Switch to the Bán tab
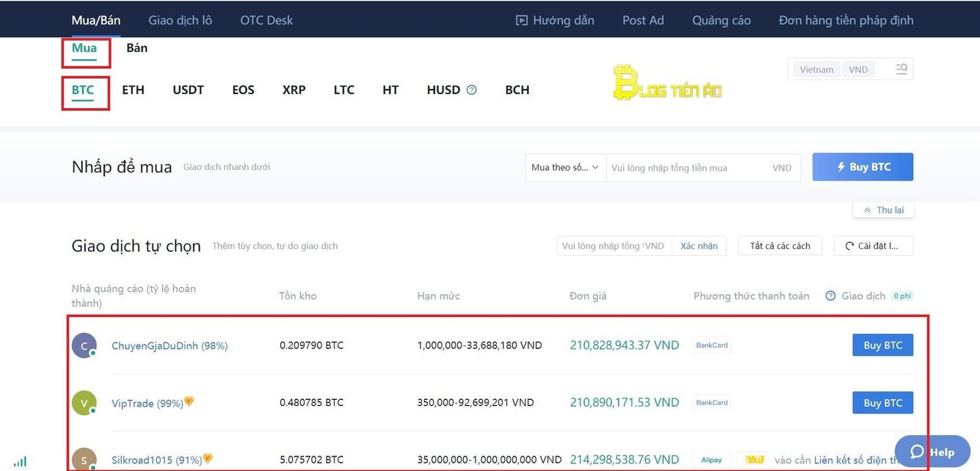The image size is (980, 471). pos(137,48)
